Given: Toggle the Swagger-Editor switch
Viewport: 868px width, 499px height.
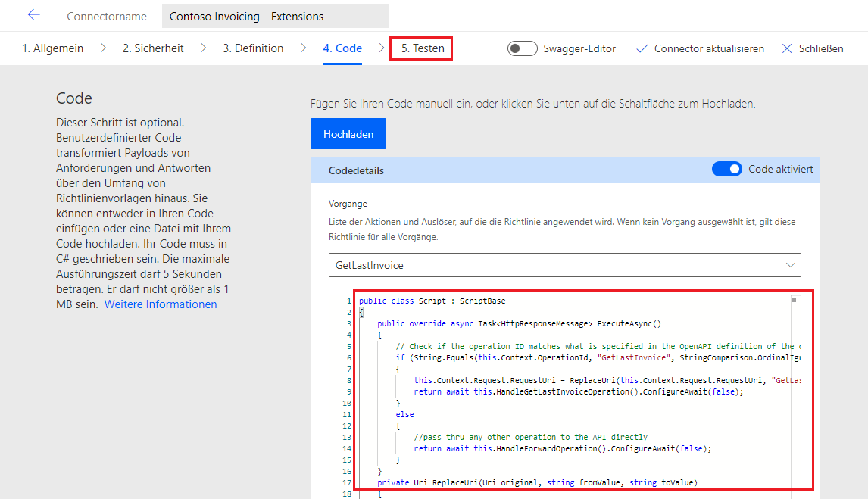Looking at the screenshot, I should click(522, 48).
